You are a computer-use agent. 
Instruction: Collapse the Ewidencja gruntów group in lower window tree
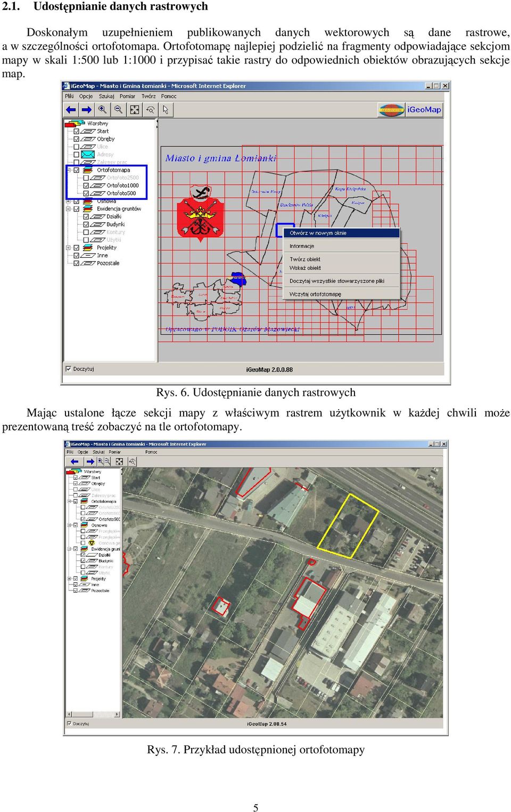coord(69,549)
